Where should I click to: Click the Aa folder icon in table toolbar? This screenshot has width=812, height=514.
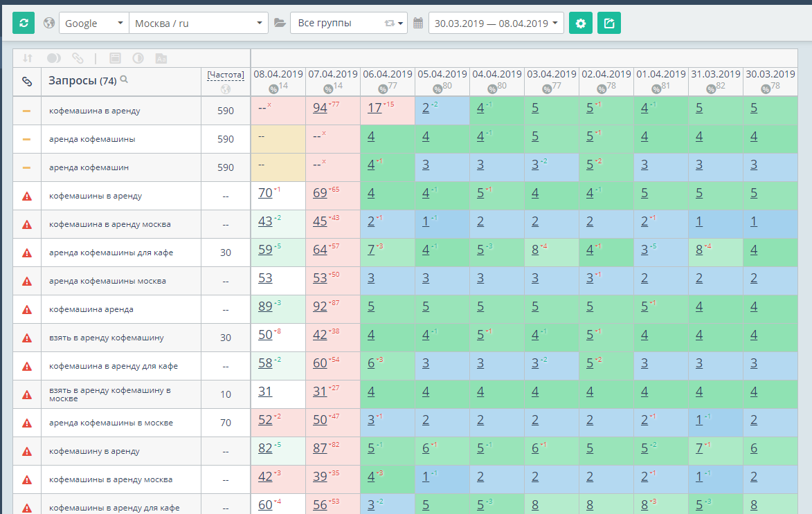(x=161, y=59)
